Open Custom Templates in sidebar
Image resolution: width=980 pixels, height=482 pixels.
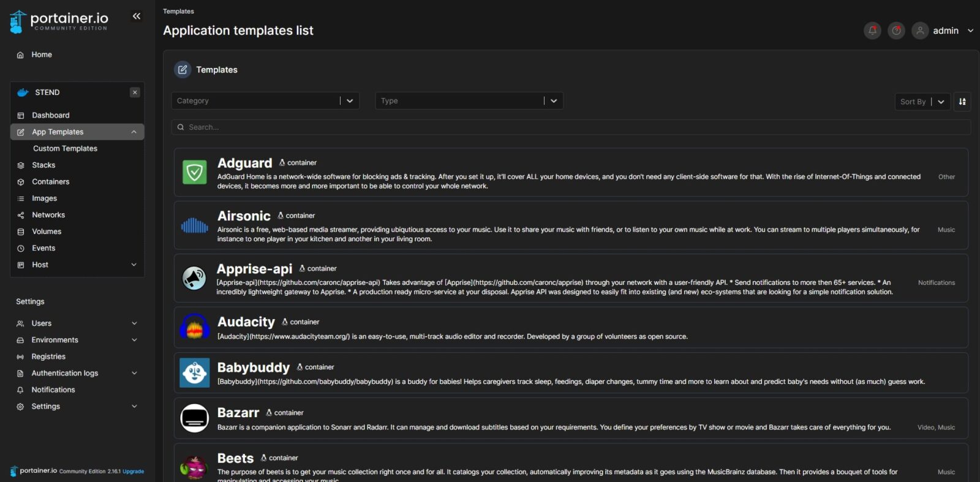[65, 149]
